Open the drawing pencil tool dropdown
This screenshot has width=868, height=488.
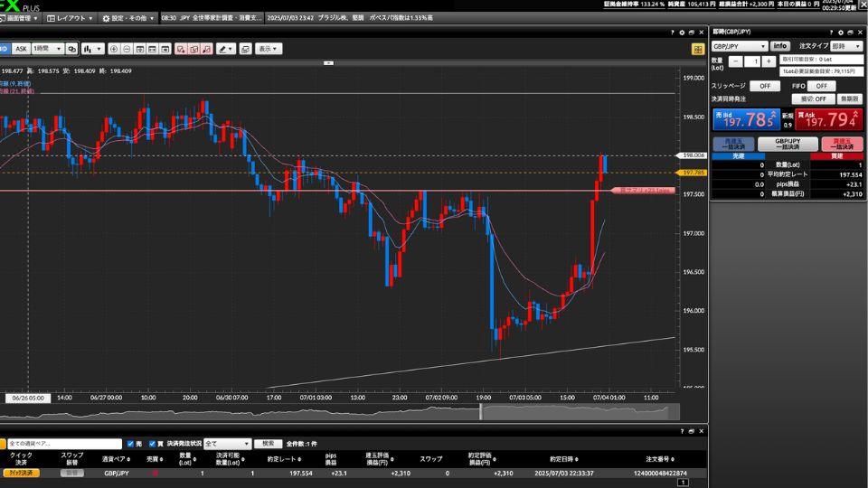point(226,49)
